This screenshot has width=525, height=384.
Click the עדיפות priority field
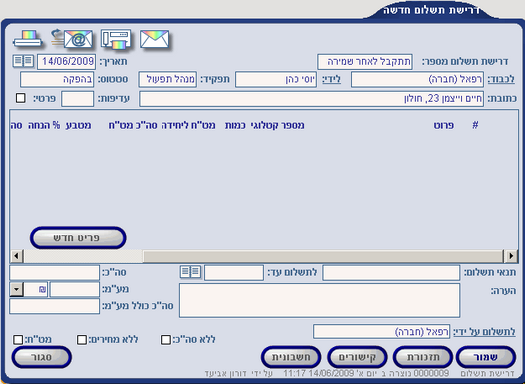77,99
